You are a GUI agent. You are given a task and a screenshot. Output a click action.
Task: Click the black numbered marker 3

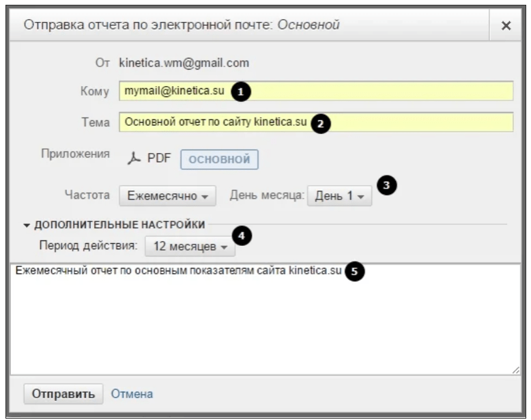click(387, 185)
